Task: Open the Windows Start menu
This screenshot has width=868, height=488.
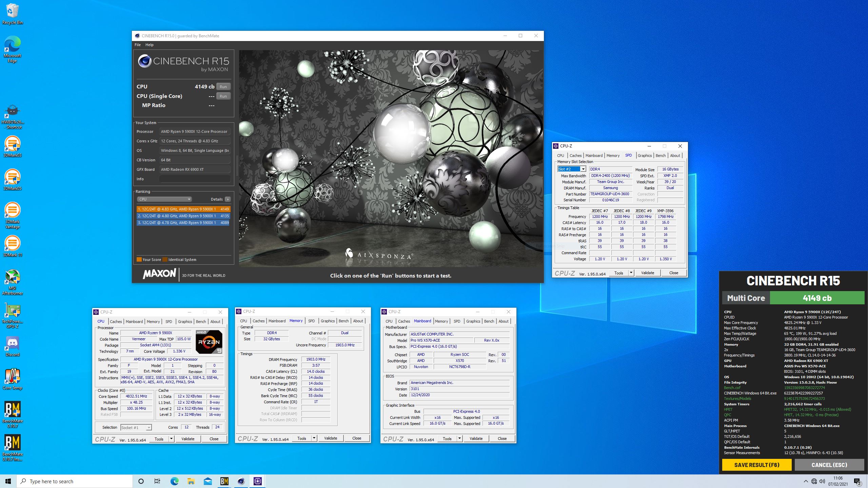Action: (8, 481)
